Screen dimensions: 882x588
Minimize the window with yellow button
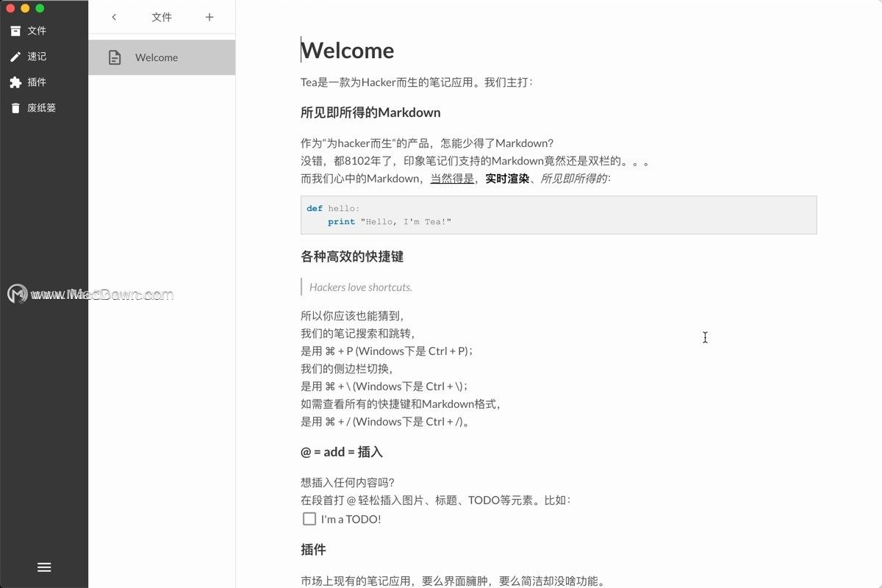point(25,8)
